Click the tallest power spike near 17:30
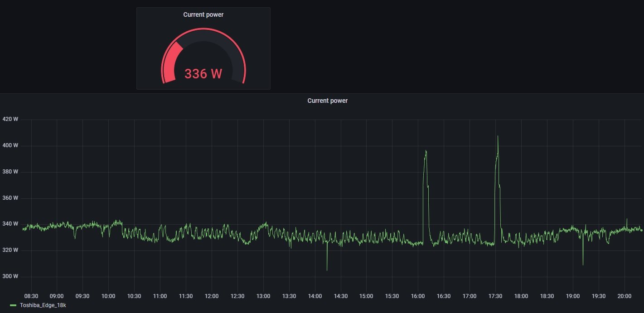The height and width of the screenshot is (313, 644). [498, 136]
